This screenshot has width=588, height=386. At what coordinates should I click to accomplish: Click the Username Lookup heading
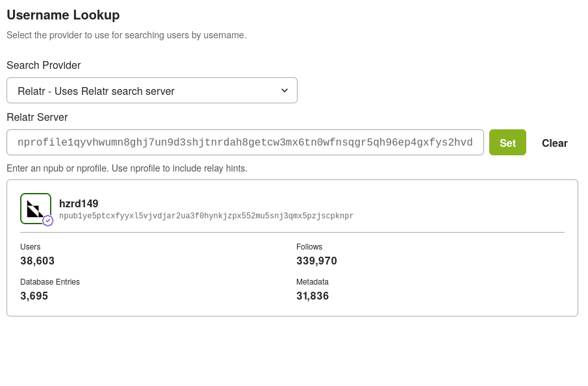(63, 15)
